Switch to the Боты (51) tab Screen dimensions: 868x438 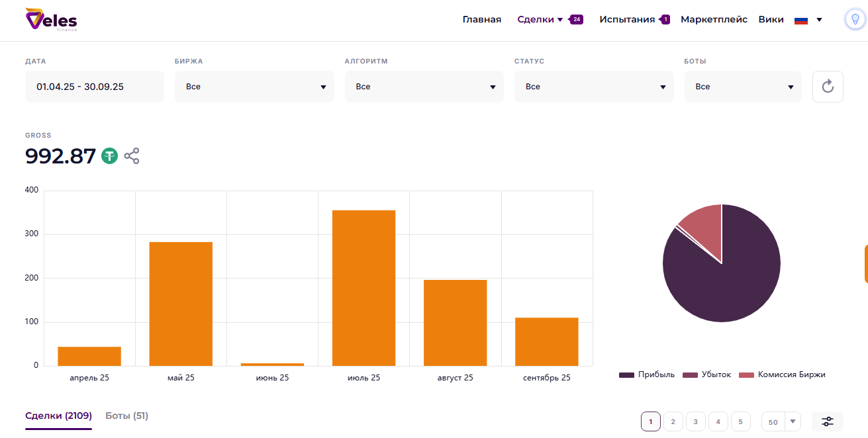[x=126, y=416]
